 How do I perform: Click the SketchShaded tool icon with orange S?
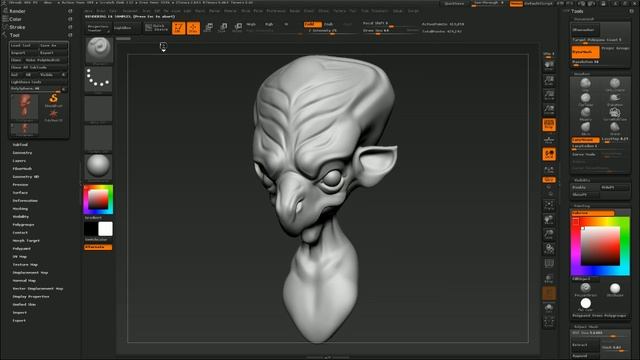click(53, 100)
